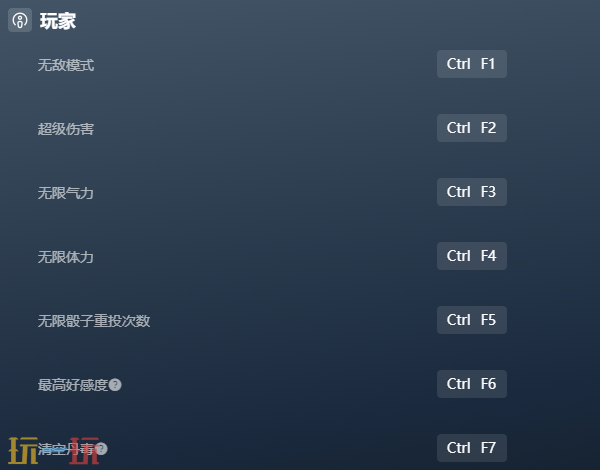Viewport: 600px width, 470px height.
Task: Select the 玩家 section header
Action: (x=58, y=21)
